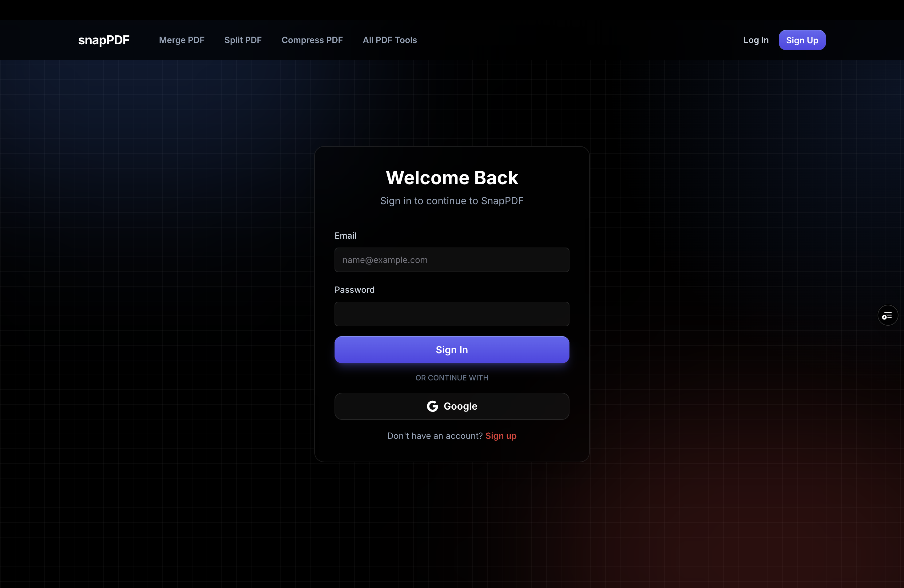Screen dimensions: 904x588
Task: Click the snapPDF logo
Action: pyautogui.click(x=104, y=40)
